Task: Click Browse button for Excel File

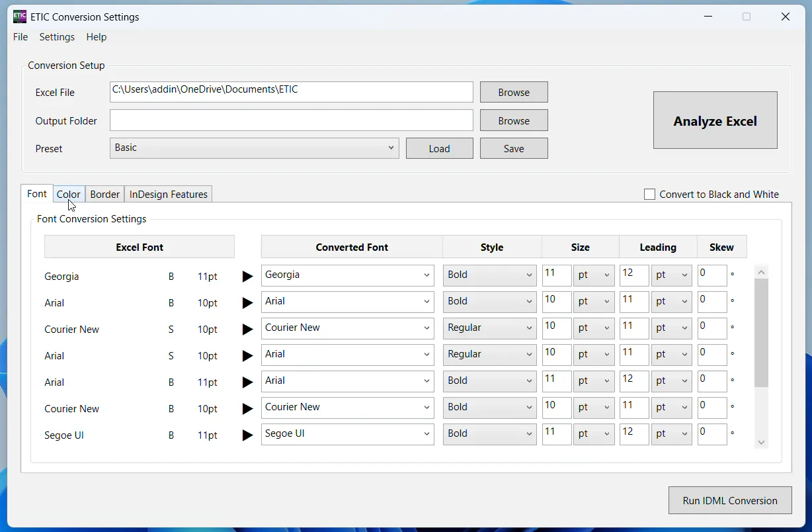Action: (514, 92)
